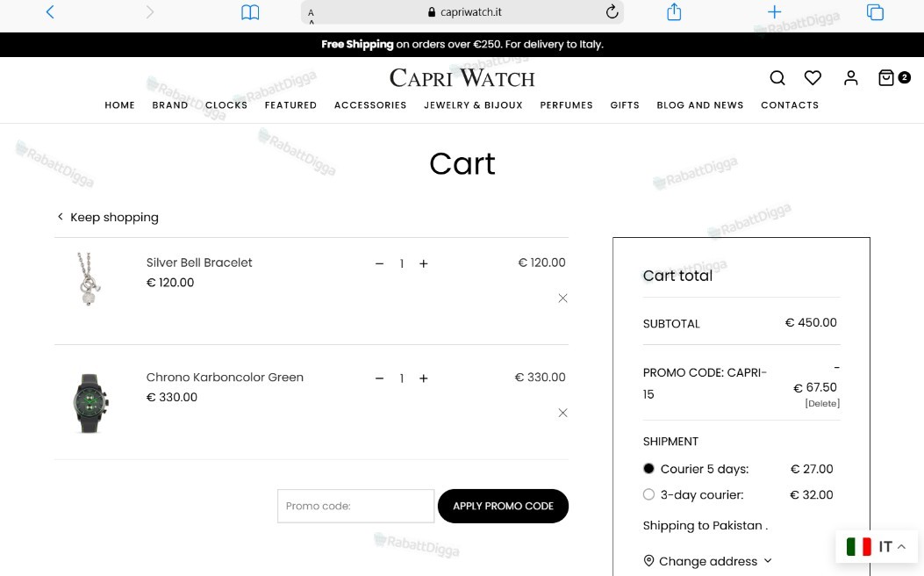Open the ACCESSORIES menu
The width and height of the screenshot is (924, 576).
pos(370,105)
